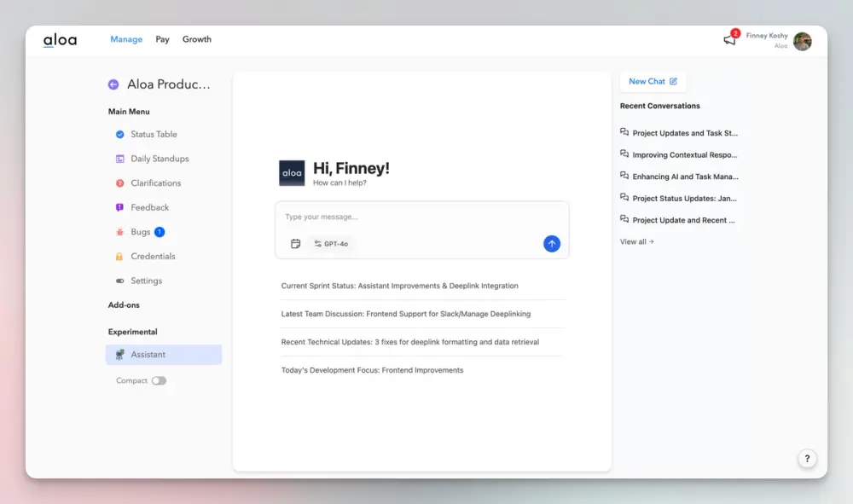
Task: Click Finney Koshy profile avatar
Action: 803,41
